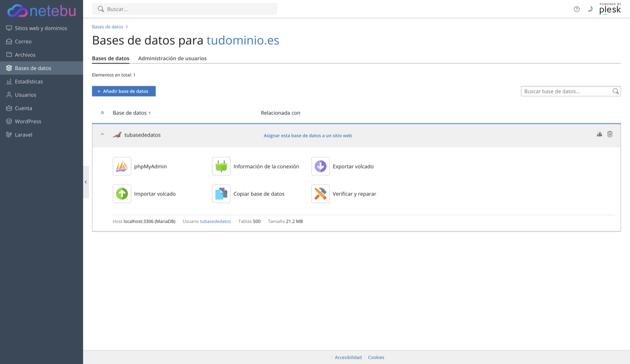Click the magnifier in Buscar base de datos
This screenshot has height=364, width=630.
(616, 91)
